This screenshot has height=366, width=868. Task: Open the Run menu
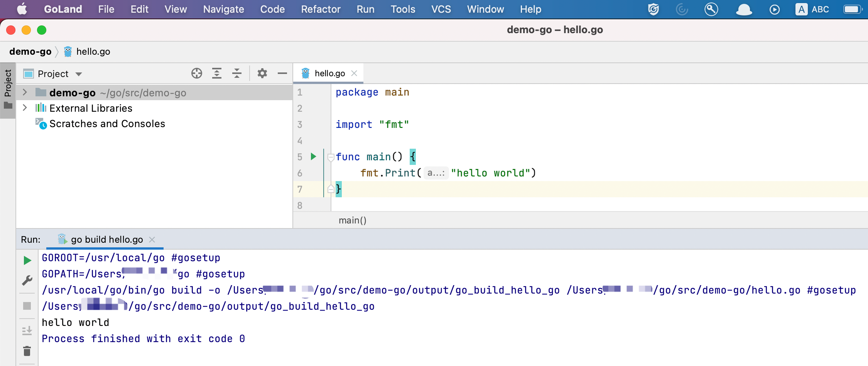coord(365,9)
